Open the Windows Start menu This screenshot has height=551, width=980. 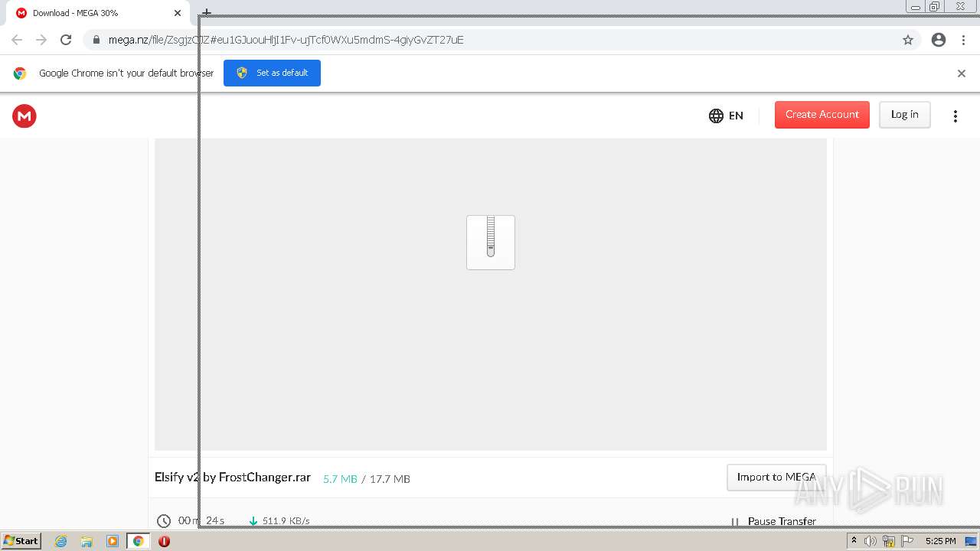[21, 540]
